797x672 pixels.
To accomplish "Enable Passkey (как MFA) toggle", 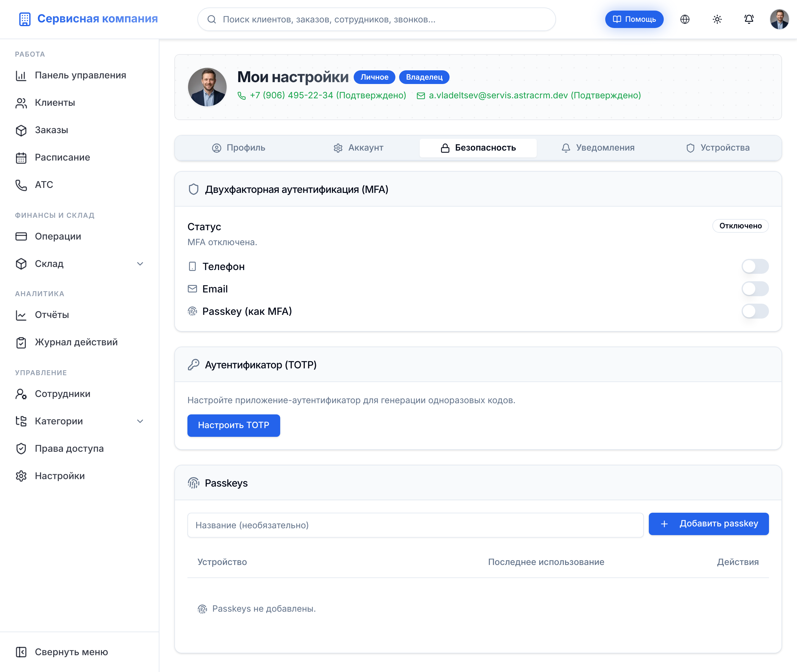I will click(x=755, y=311).
